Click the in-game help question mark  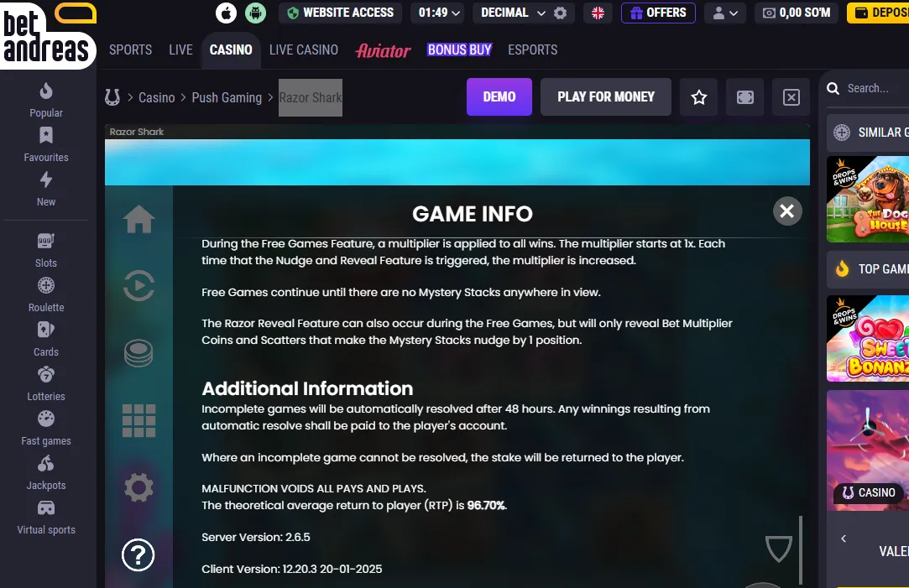(x=138, y=555)
